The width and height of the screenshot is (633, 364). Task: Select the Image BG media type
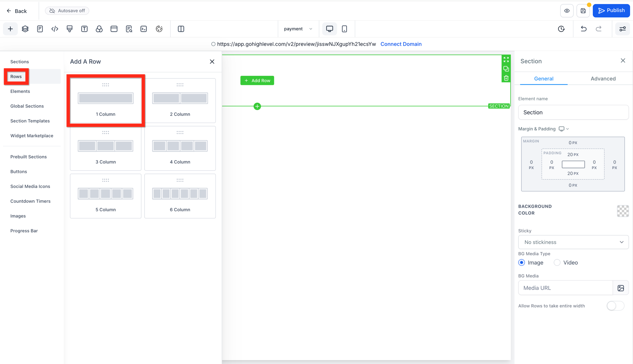pyautogui.click(x=521, y=262)
